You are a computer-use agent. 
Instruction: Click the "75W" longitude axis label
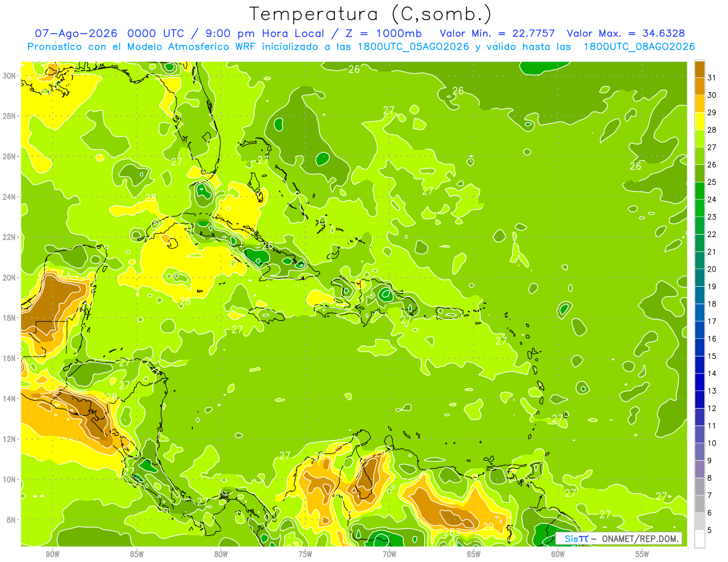[305, 555]
